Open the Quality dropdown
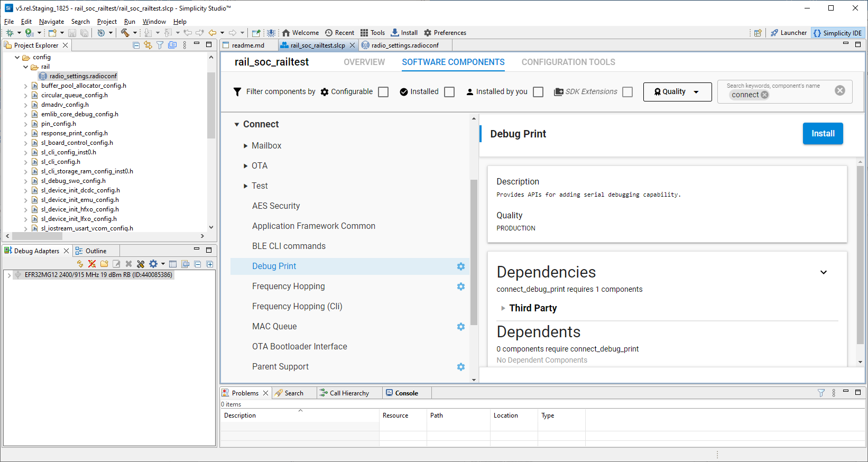The image size is (868, 462). point(677,92)
